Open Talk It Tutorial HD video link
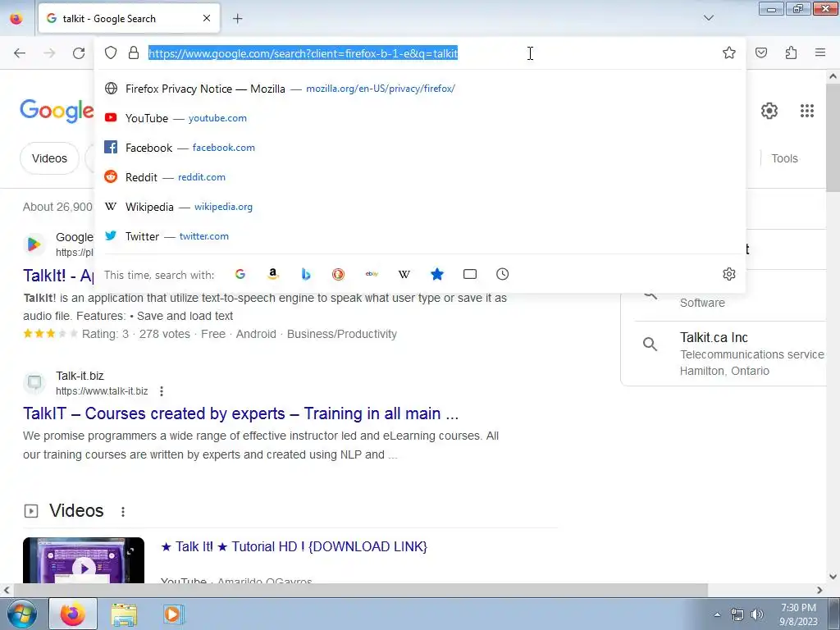 [294, 546]
